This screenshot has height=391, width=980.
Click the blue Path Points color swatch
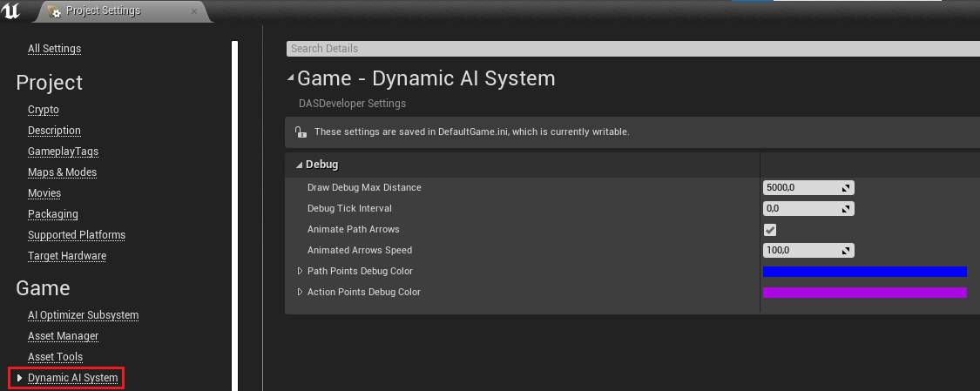tap(864, 272)
